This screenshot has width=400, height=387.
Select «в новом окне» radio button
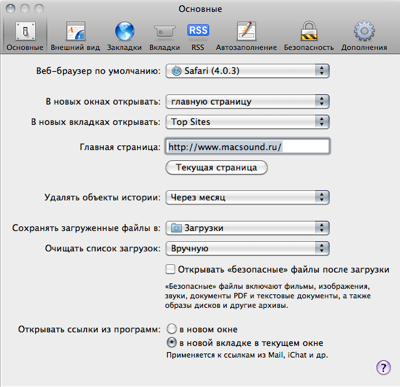click(x=171, y=329)
